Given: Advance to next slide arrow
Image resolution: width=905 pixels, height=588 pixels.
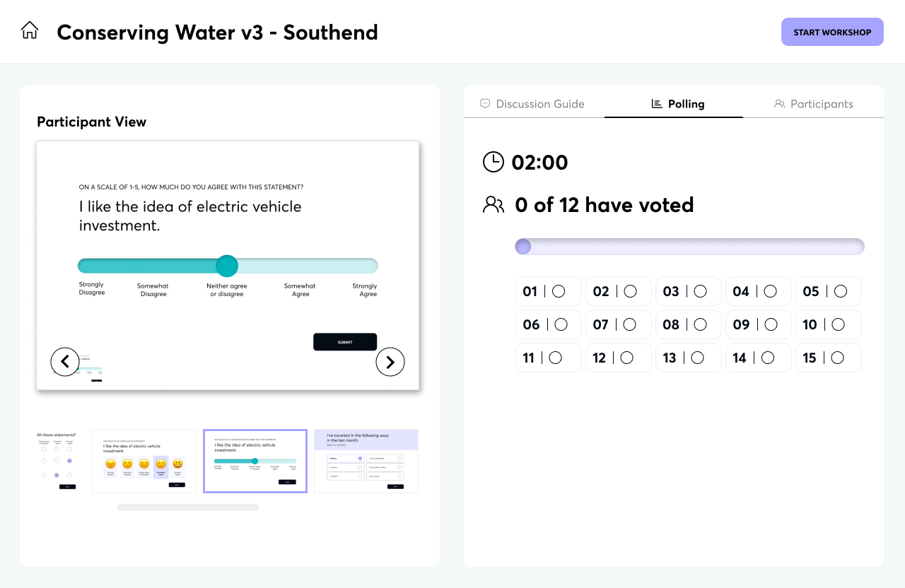Looking at the screenshot, I should tap(390, 362).
